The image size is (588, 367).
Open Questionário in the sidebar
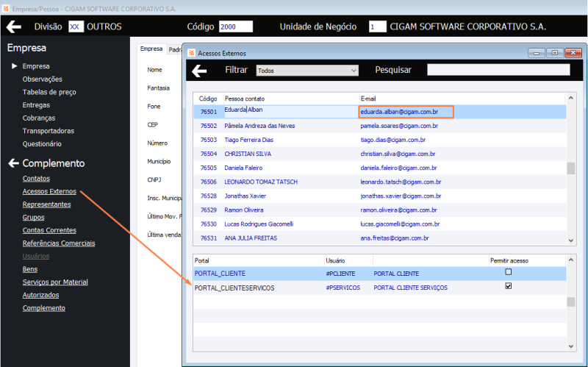click(42, 143)
